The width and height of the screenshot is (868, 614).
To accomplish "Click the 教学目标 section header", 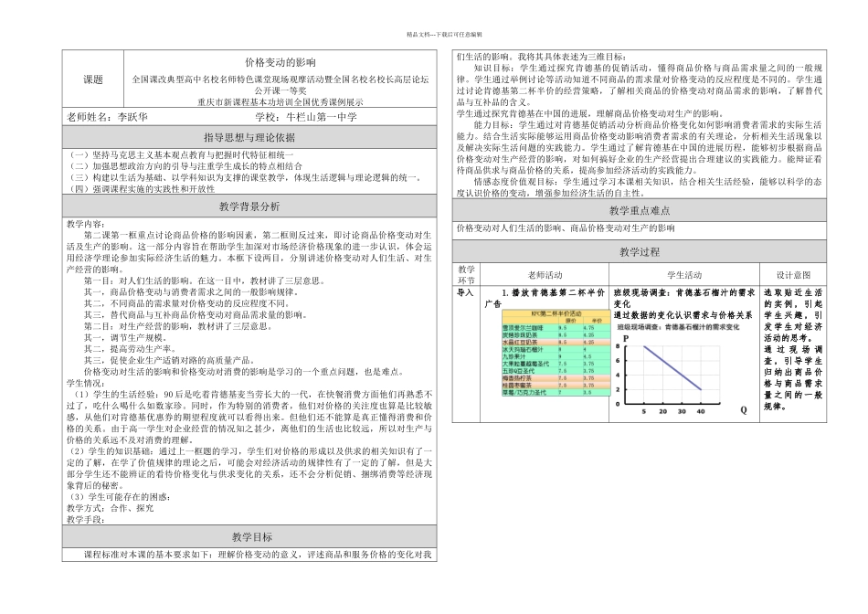I will coord(252,536).
